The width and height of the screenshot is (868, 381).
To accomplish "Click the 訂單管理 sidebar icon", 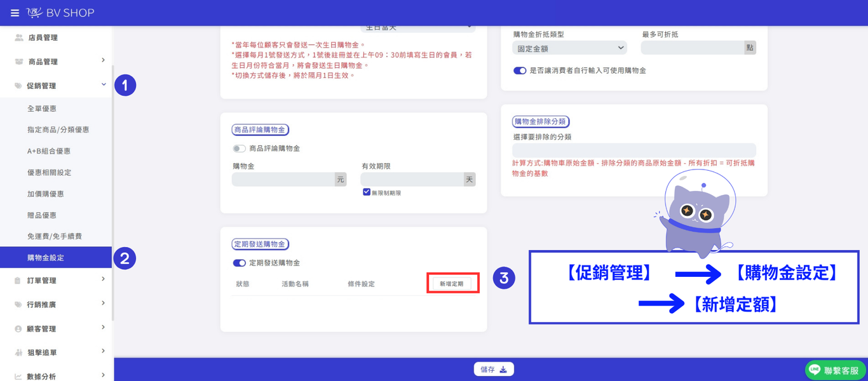I will [18, 281].
